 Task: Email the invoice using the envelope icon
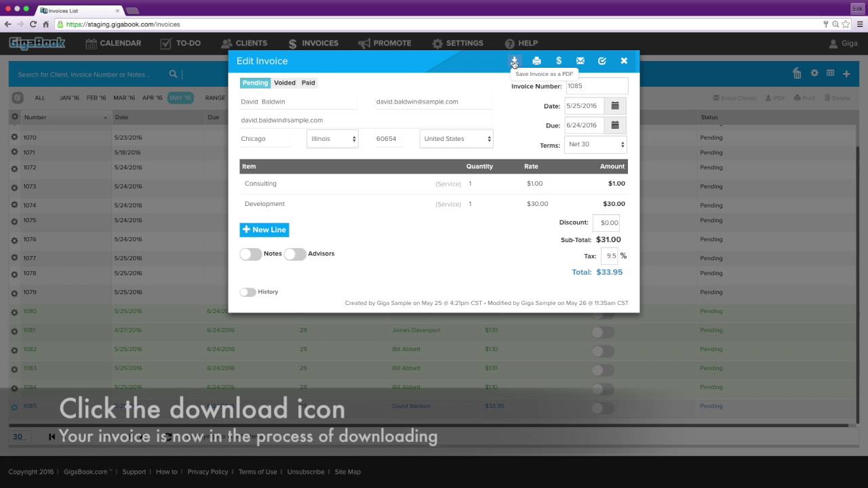pos(580,61)
